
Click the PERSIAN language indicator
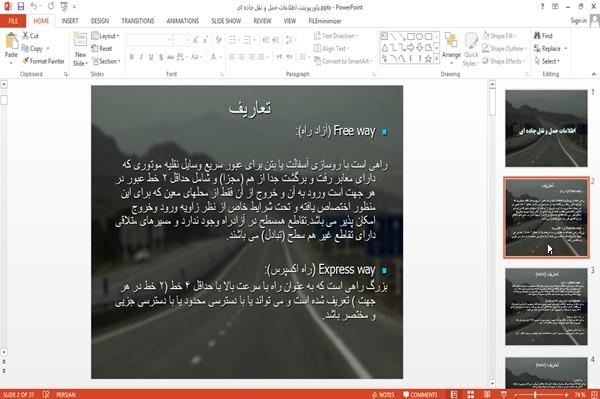pyautogui.click(x=66, y=395)
